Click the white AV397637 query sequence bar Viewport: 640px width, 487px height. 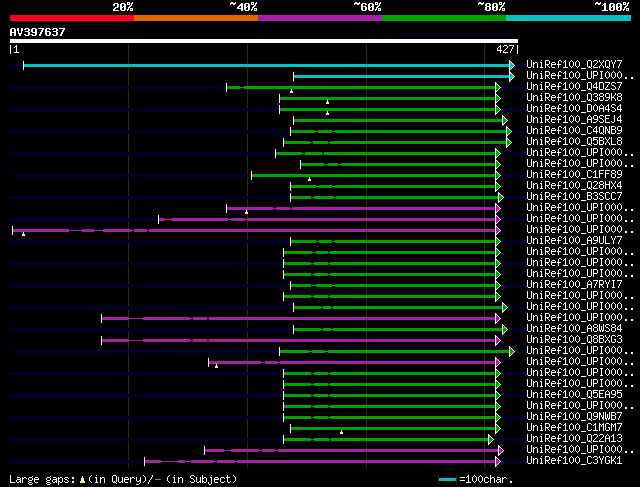(264, 41)
